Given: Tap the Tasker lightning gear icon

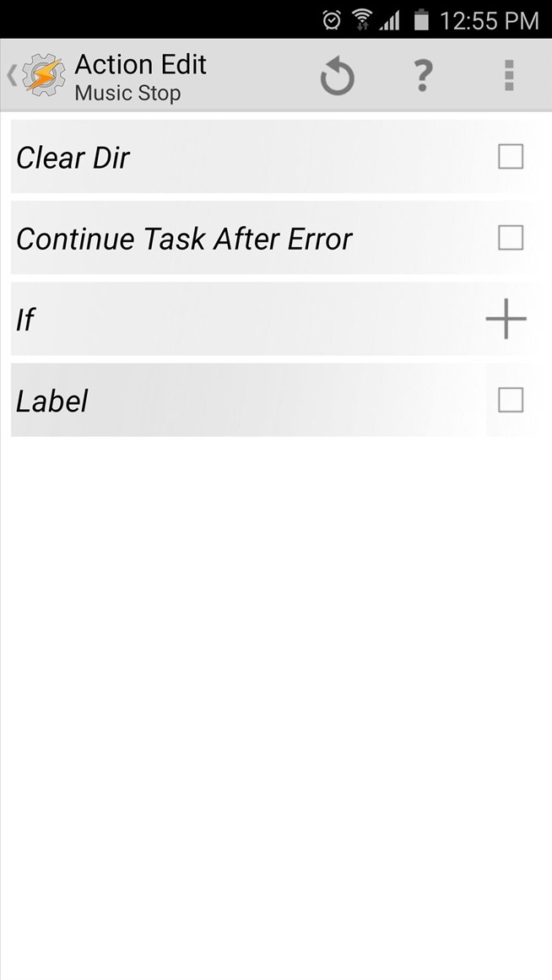Looking at the screenshot, I should pyautogui.click(x=43, y=77).
